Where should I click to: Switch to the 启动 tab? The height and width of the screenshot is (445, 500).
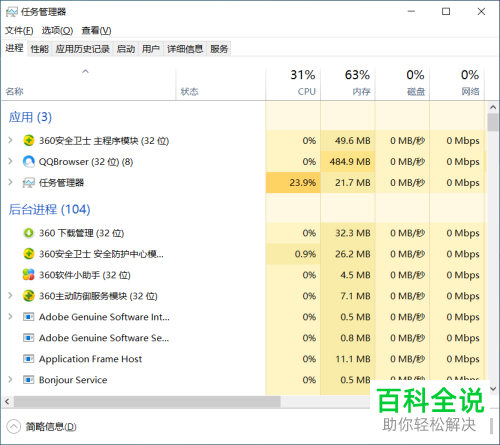pyautogui.click(x=126, y=49)
